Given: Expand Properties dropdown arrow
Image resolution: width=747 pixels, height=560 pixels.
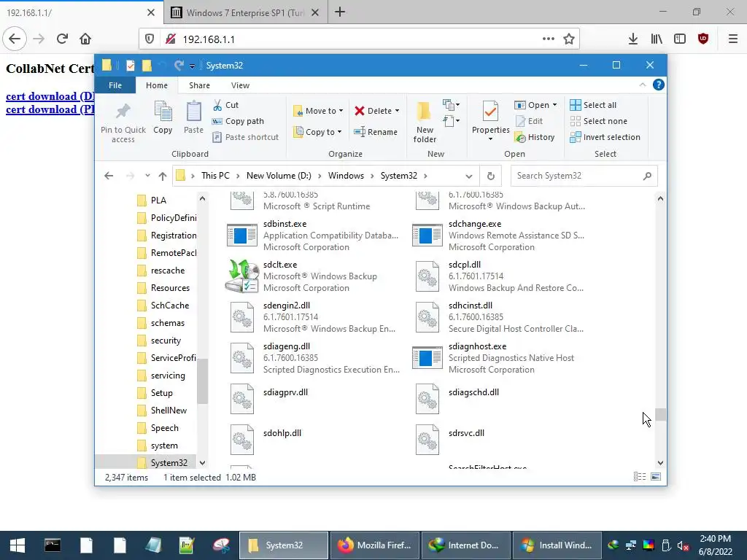Looking at the screenshot, I should point(490,139).
